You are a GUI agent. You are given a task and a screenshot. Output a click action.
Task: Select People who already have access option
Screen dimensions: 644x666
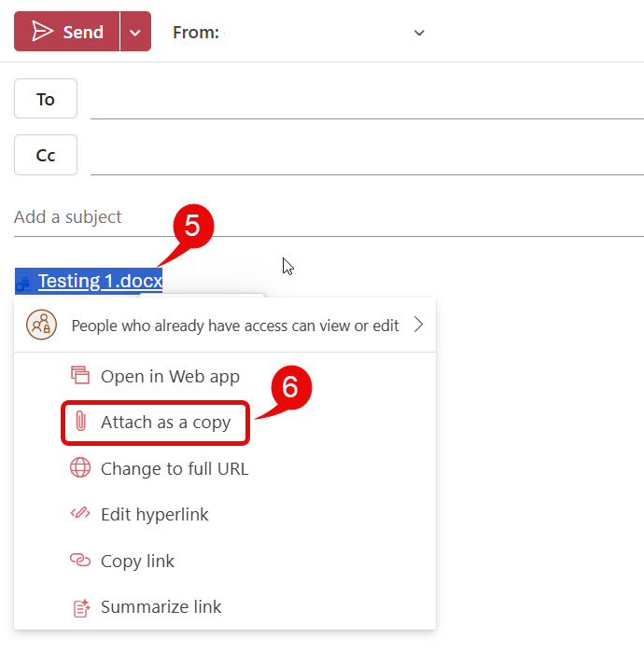click(x=234, y=326)
